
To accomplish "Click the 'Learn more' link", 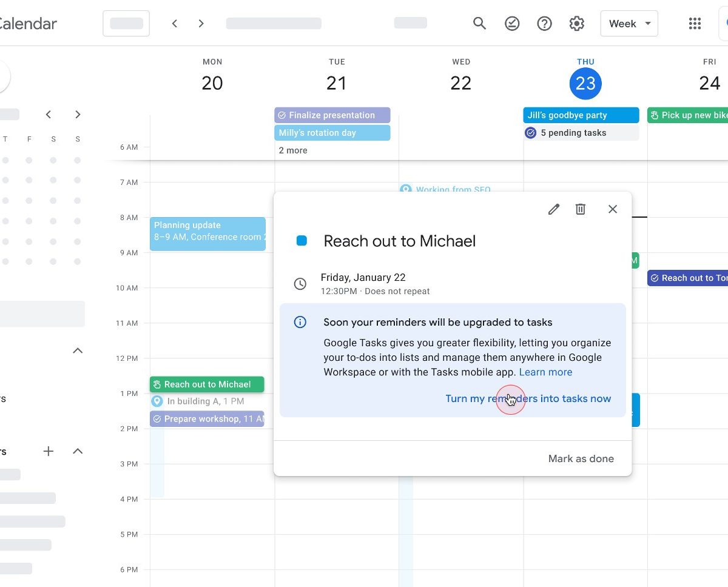I will [x=545, y=372].
